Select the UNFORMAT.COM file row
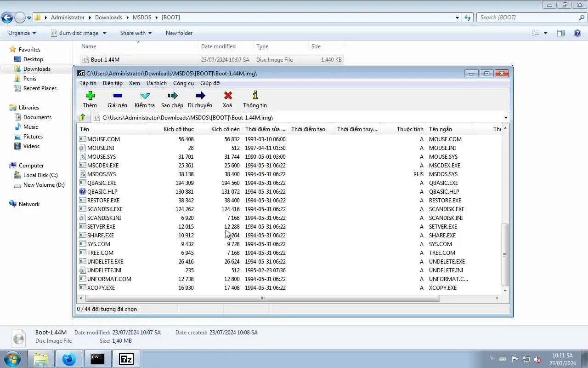 coord(290,279)
